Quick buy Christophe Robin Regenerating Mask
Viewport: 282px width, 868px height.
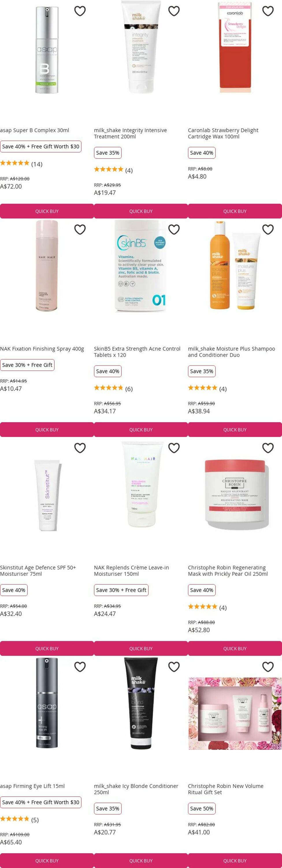pos(235,648)
